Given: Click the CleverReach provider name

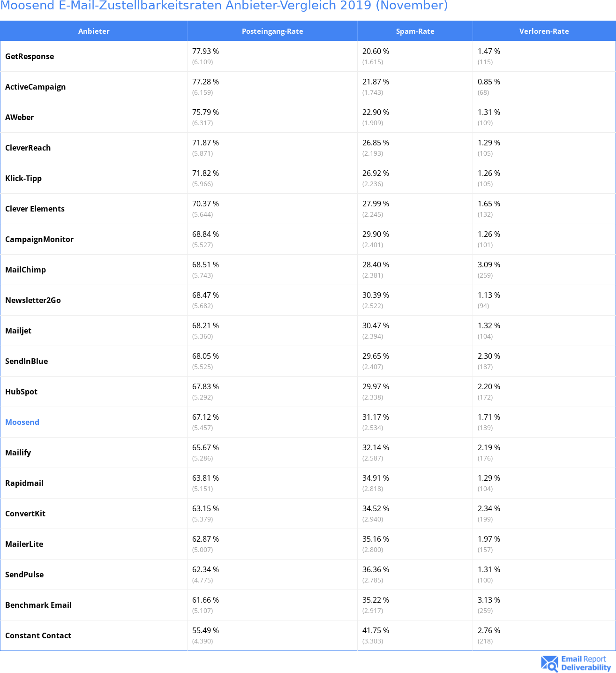Looking at the screenshot, I should [28, 148].
